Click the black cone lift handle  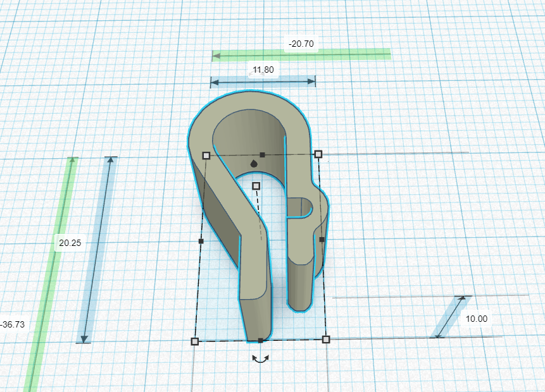pos(254,164)
